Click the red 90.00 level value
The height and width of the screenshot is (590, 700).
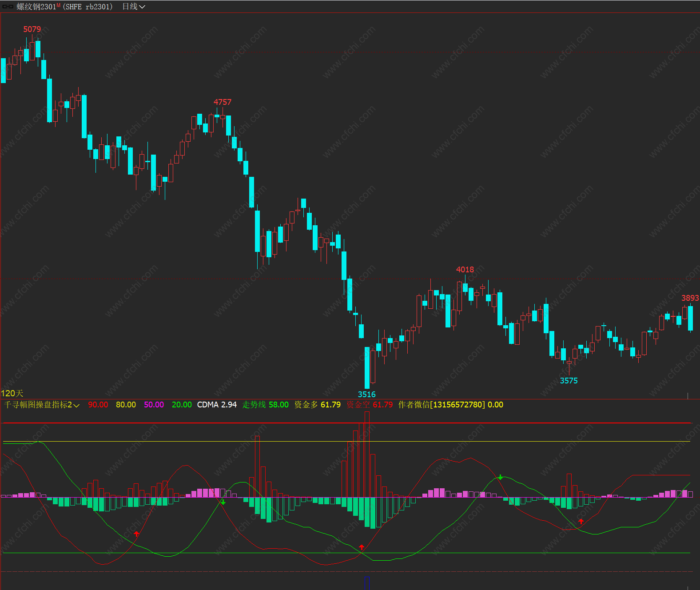point(98,405)
